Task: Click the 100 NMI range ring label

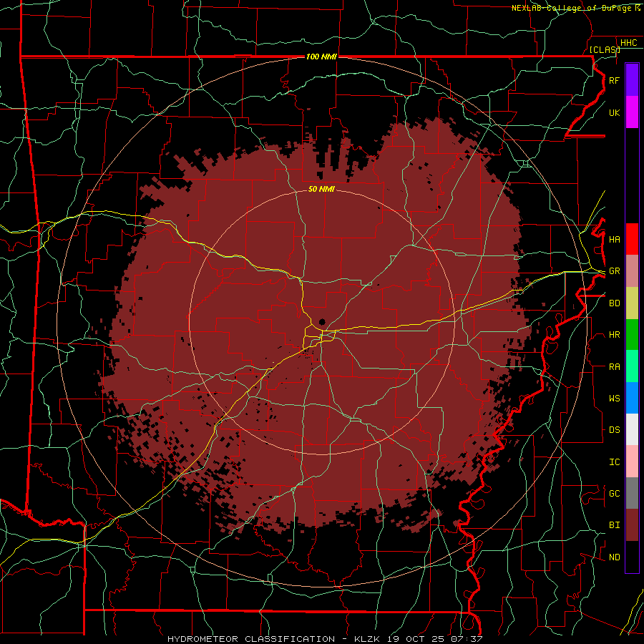Action: pyautogui.click(x=321, y=57)
